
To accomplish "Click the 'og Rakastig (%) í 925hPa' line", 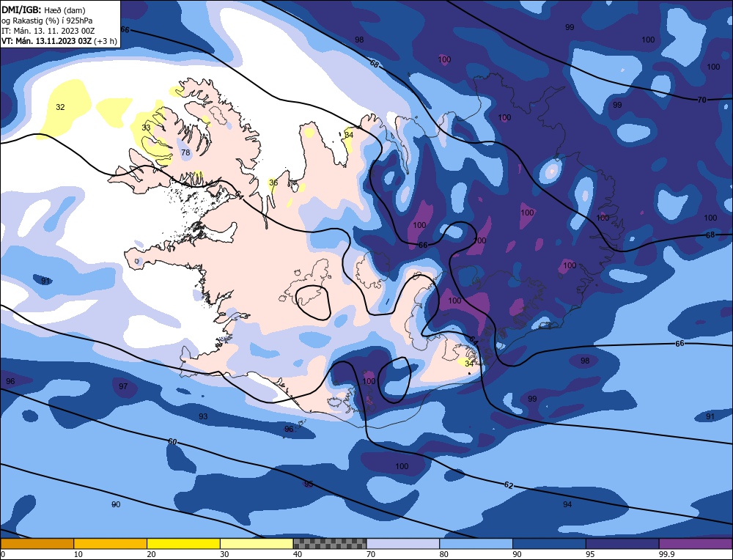I will click(47, 20).
